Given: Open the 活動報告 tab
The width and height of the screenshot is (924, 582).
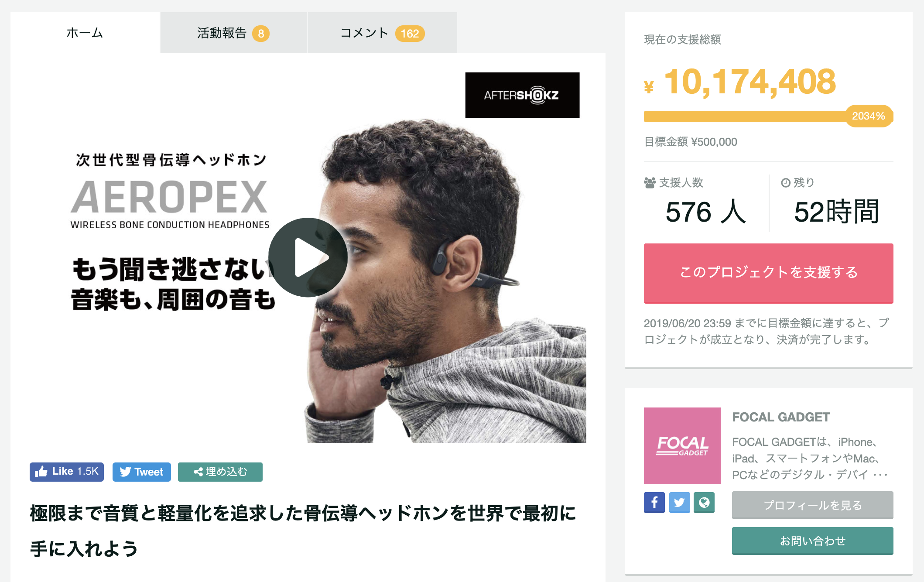Looking at the screenshot, I should pyautogui.click(x=233, y=33).
